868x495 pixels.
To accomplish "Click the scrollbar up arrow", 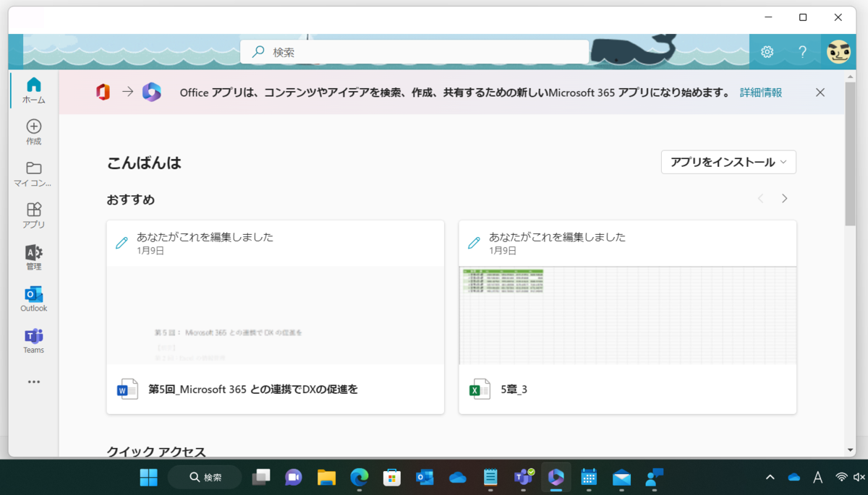I will (x=850, y=76).
